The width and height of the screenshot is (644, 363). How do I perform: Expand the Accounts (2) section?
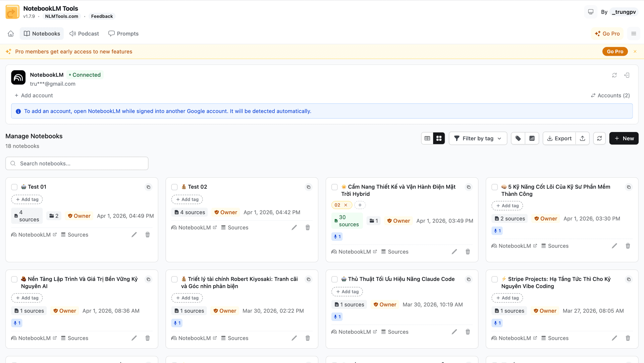[x=610, y=95]
